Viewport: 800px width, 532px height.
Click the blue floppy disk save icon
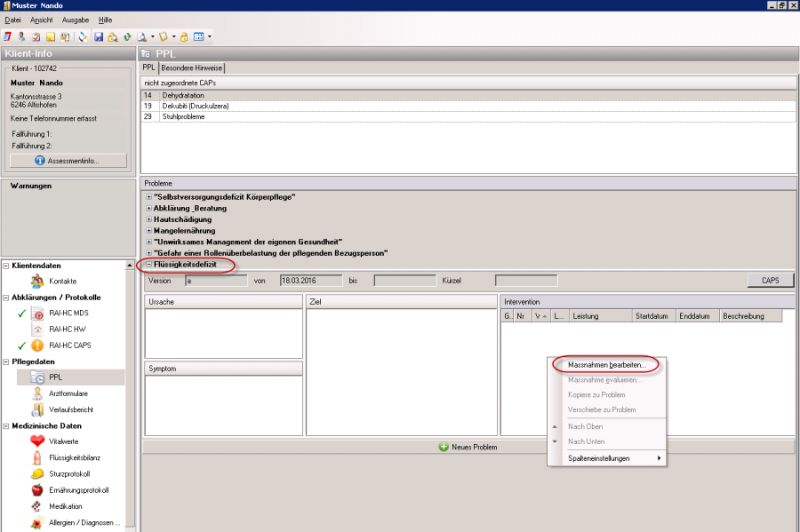[x=99, y=36]
